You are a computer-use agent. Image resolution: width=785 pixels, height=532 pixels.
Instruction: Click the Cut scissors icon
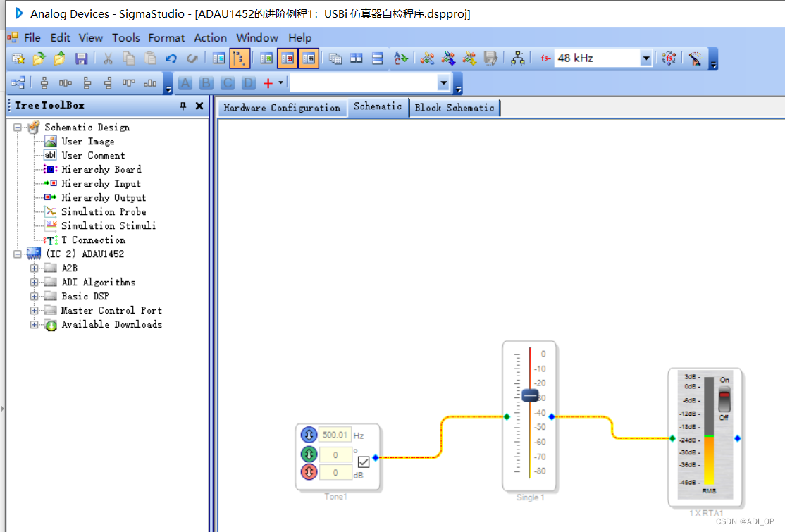(x=108, y=58)
